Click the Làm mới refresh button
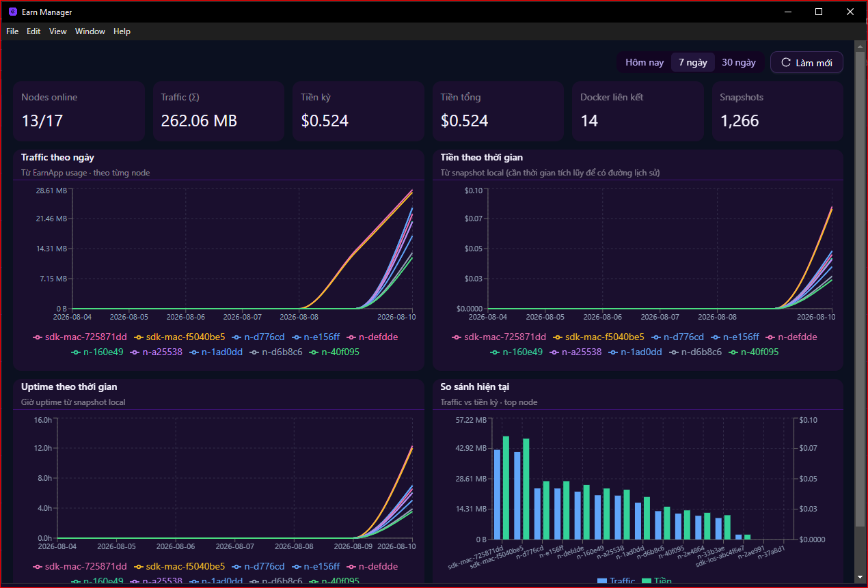Screen dimensions: 868x588 coord(806,62)
